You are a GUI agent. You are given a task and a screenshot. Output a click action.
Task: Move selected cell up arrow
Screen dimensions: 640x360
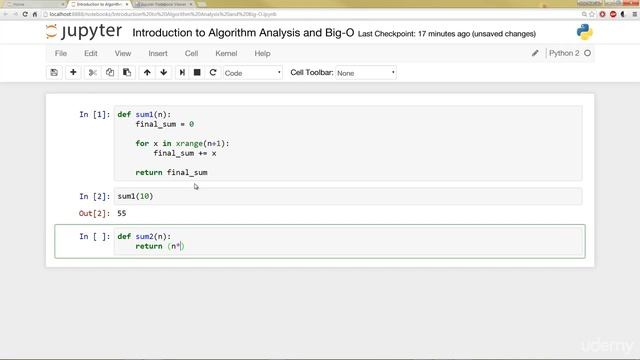pos(147,73)
